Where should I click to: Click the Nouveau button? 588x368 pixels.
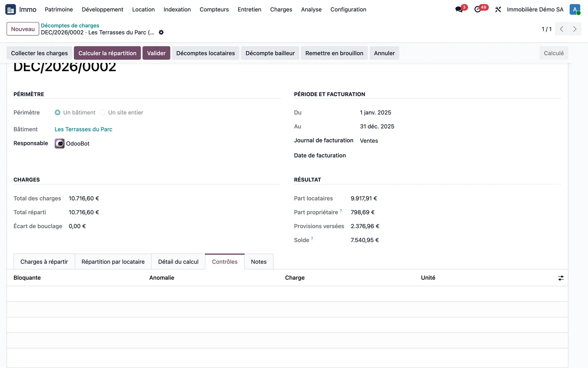(23, 29)
